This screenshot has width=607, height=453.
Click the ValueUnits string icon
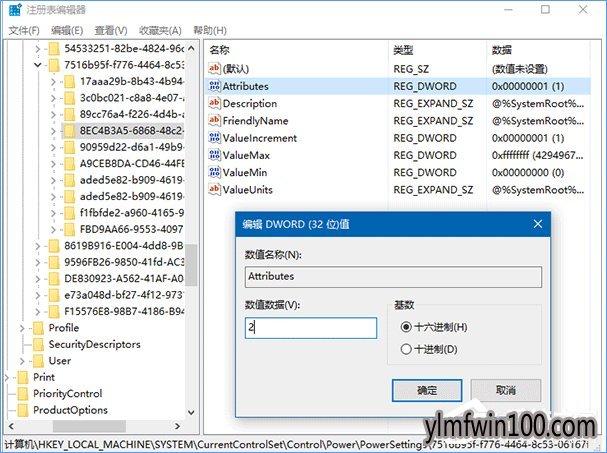214,189
